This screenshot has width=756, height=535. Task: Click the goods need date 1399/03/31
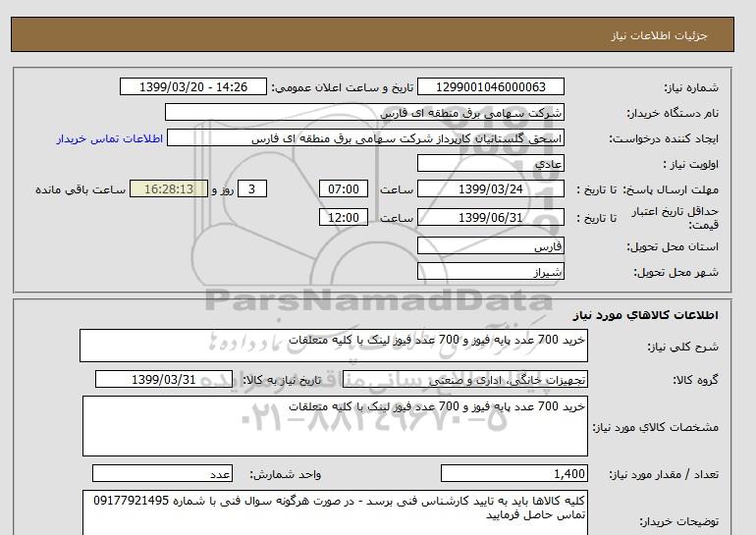(164, 379)
